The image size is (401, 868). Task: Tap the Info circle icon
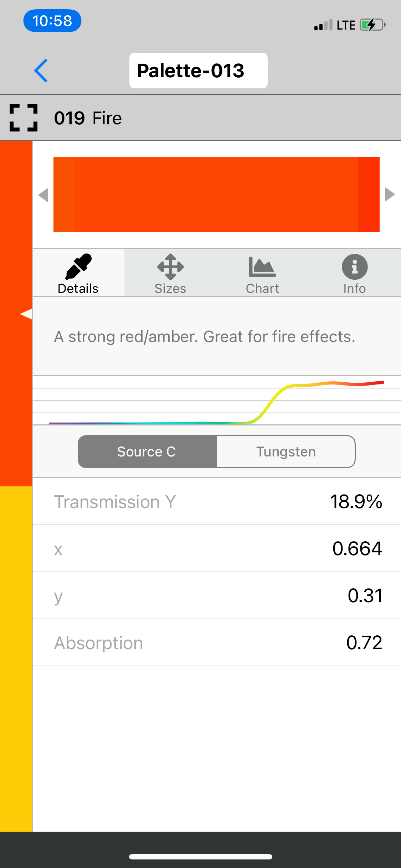click(x=355, y=267)
